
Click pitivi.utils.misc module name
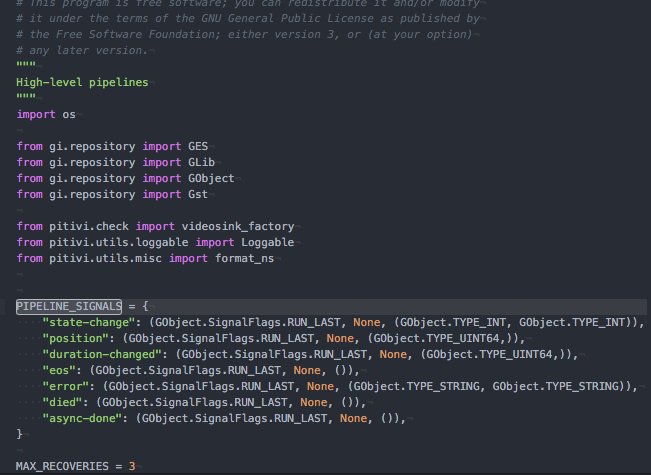[105, 258]
